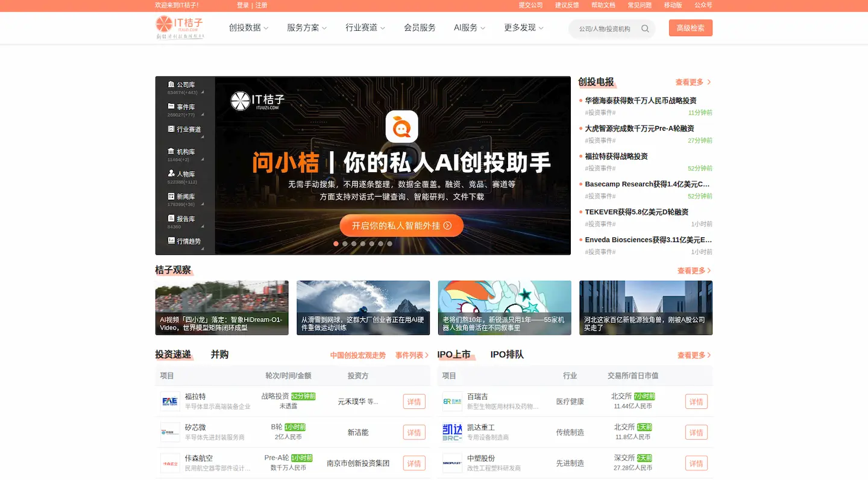
Task: Click 详情 button for 凯达重工
Action: pyautogui.click(x=696, y=432)
